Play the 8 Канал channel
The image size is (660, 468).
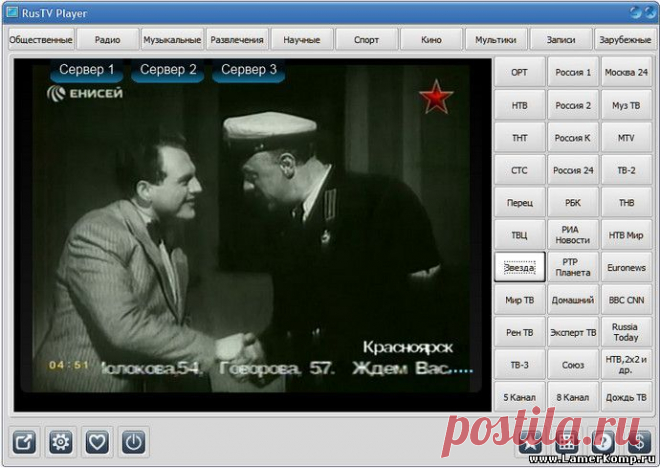573,397
